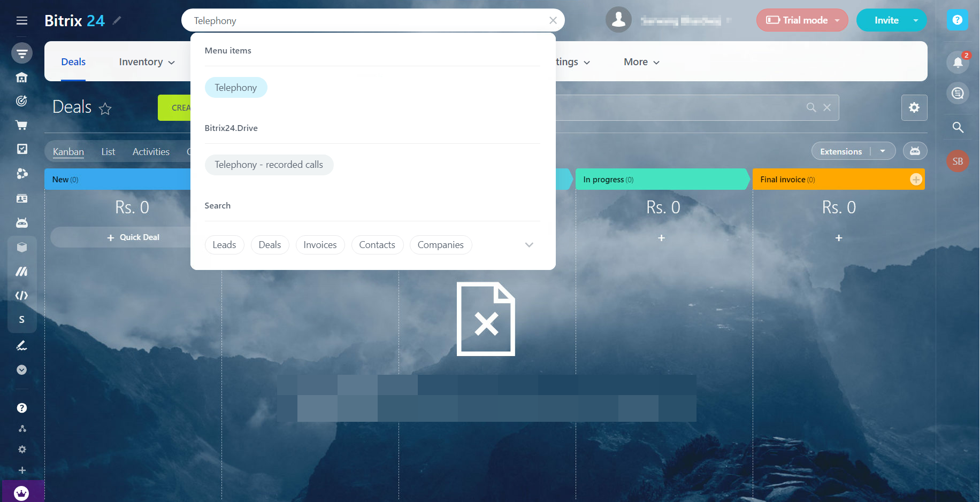980x502 pixels.
Task: Search in Deals chip
Action: click(x=270, y=245)
